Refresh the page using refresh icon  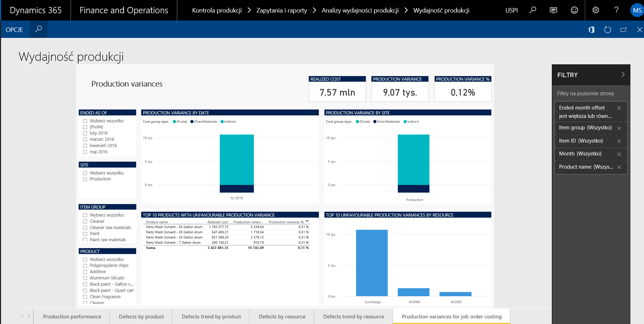607,30
